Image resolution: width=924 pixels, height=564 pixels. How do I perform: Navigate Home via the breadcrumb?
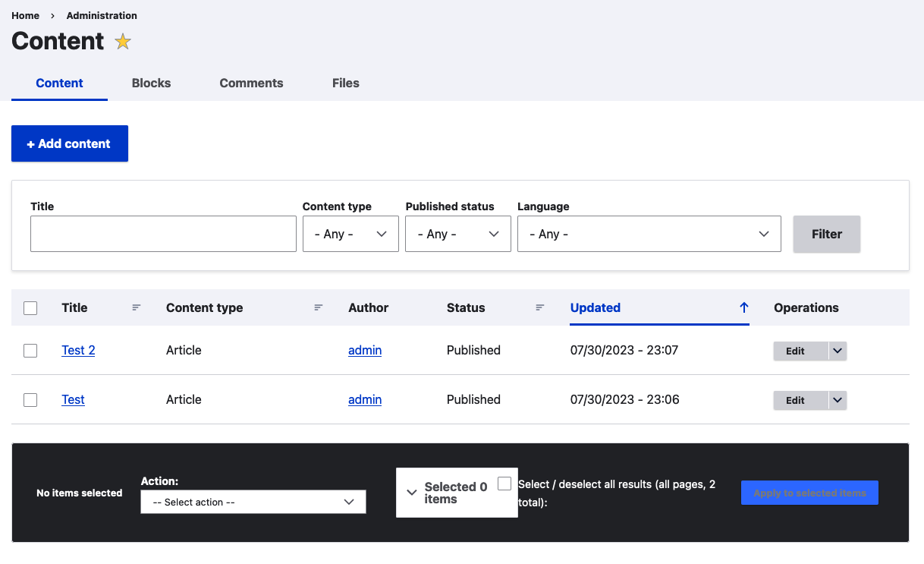point(25,15)
